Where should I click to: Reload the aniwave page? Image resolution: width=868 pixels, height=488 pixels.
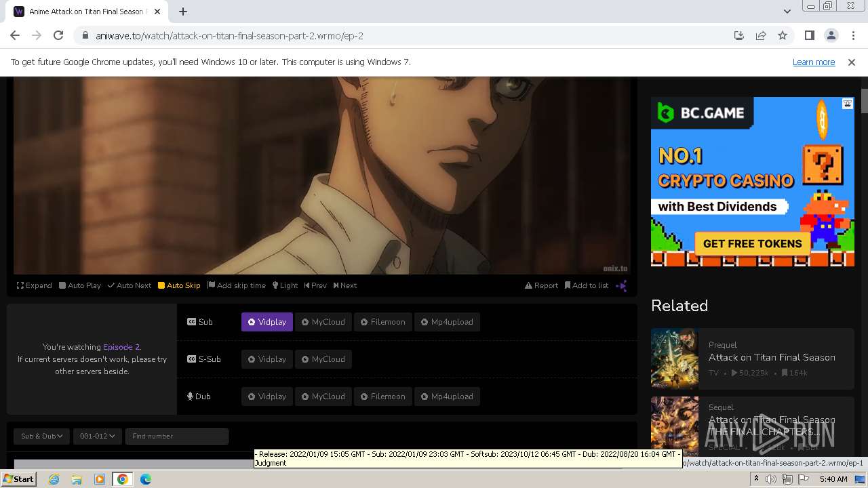coord(58,35)
